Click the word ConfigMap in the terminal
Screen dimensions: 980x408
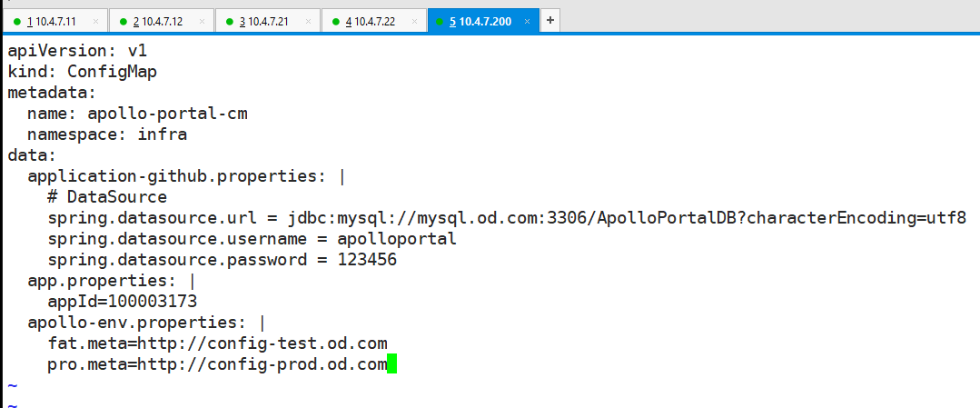tap(107, 71)
